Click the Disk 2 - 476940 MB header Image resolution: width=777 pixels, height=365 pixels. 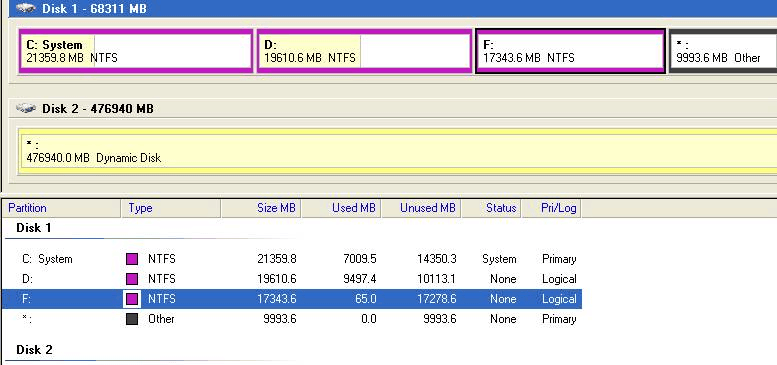click(x=393, y=108)
